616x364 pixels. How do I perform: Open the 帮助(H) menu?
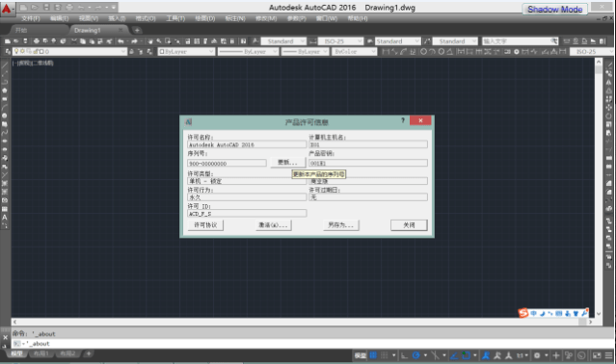[x=358, y=18]
